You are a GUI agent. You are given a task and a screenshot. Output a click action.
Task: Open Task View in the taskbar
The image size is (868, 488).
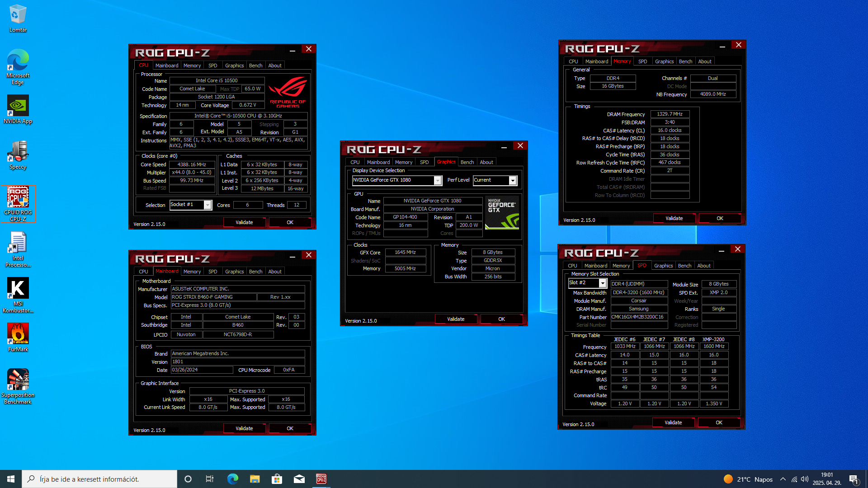(210, 479)
